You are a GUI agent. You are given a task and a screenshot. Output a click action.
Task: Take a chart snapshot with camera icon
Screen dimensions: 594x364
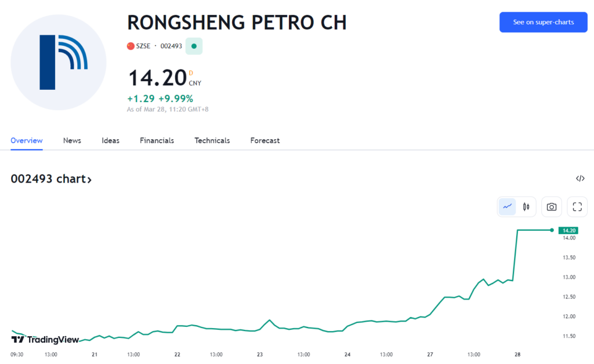pyautogui.click(x=552, y=206)
